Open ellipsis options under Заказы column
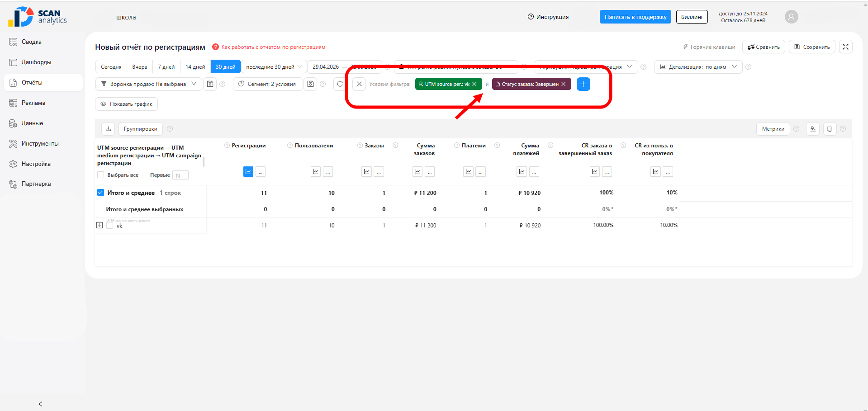Image resolution: width=868 pixels, height=411 pixels. [x=379, y=172]
